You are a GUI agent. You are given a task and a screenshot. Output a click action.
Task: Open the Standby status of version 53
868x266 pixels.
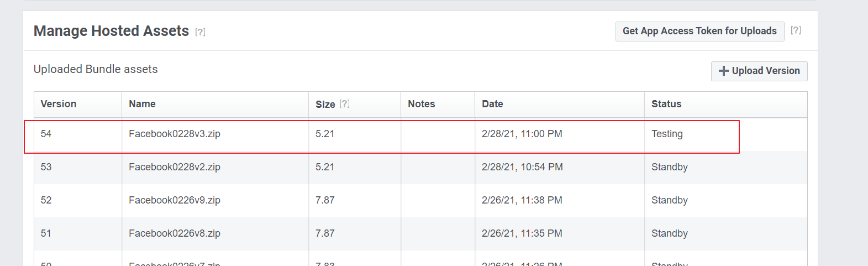tap(669, 167)
